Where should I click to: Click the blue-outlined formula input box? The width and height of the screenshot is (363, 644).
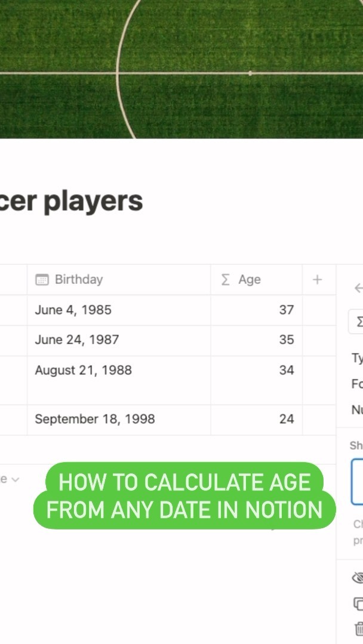(x=357, y=481)
